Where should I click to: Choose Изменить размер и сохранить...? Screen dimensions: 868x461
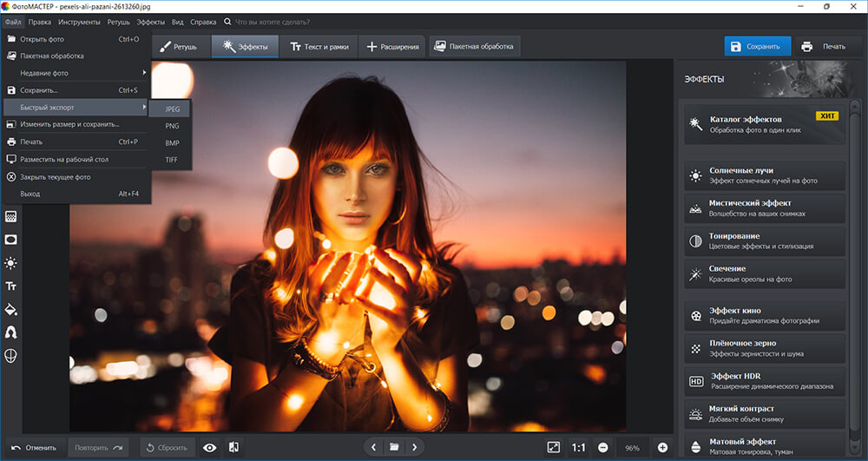point(76,124)
